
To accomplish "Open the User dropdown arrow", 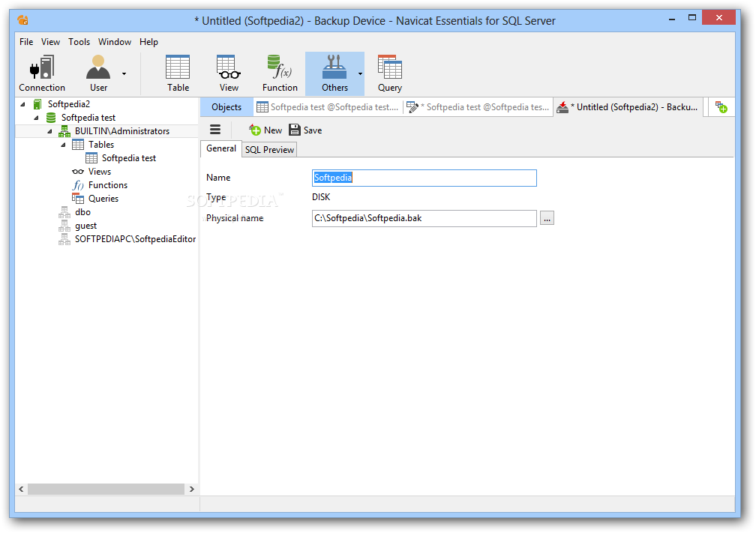I will (x=124, y=73).
